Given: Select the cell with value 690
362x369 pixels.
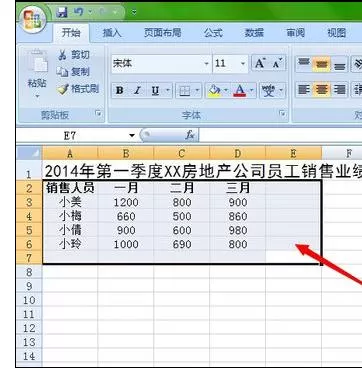Looking at the screenshot, I should click(x=182, y=244).
